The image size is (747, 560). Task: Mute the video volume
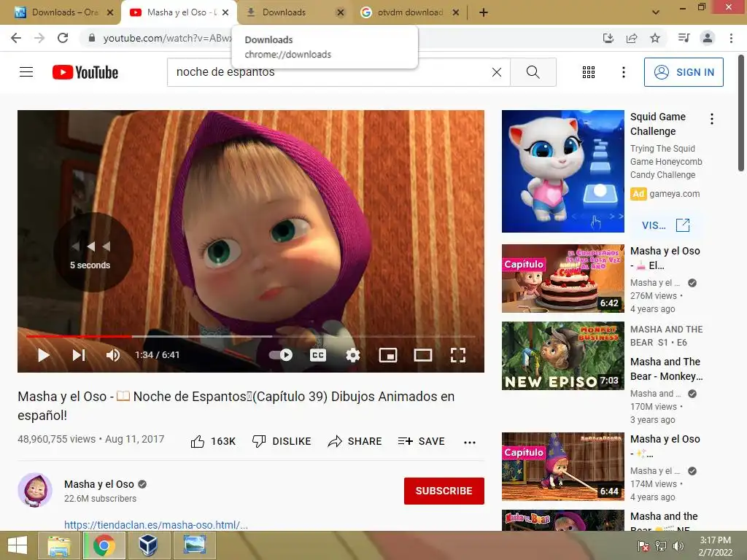point(113,355)
